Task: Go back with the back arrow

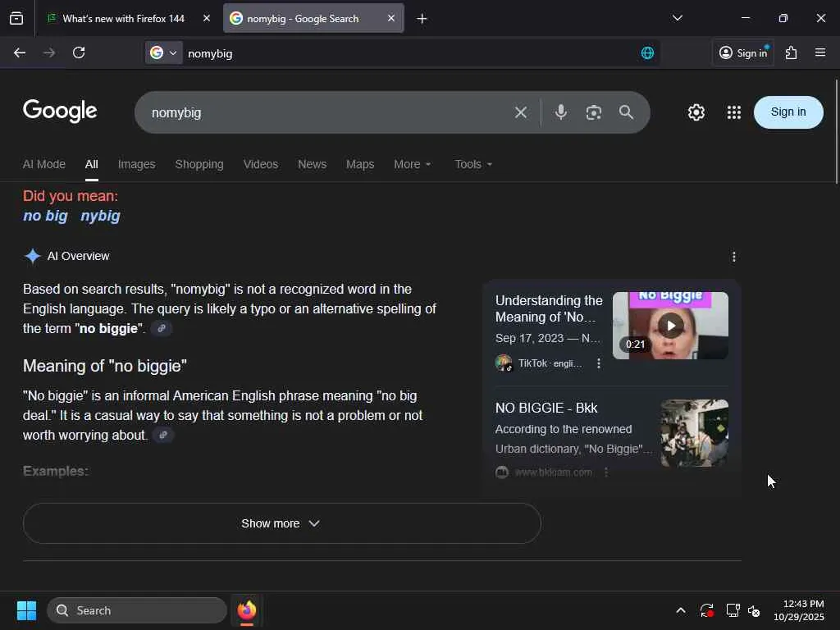Action: coord(20,52)
